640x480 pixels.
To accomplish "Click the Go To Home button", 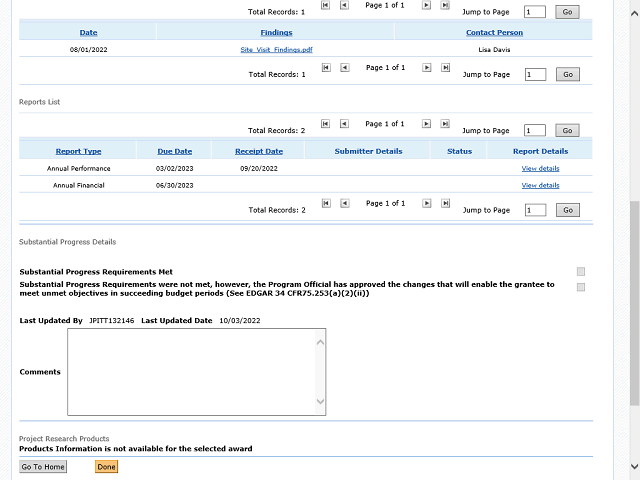I will (43, 467).
